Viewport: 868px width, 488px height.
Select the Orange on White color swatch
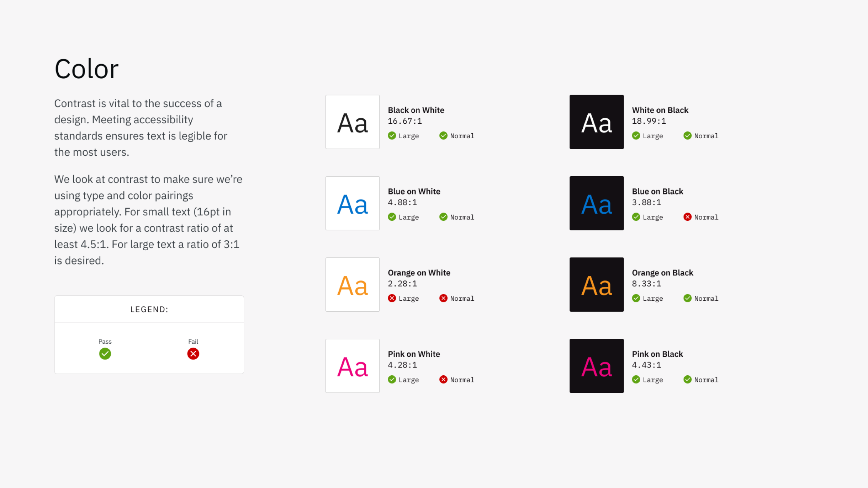[x=352, y=284]
